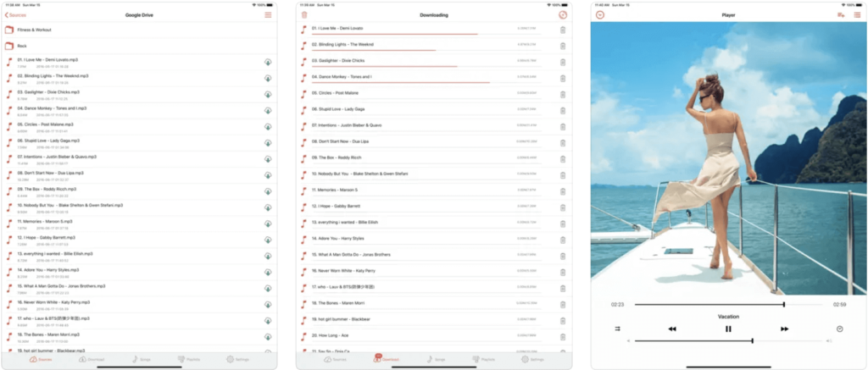Select 18. The Bones - Maren Morri.mp3 file
Viewport: 868px width, 370px height.
pyautogui.click(x=138, y=337)
